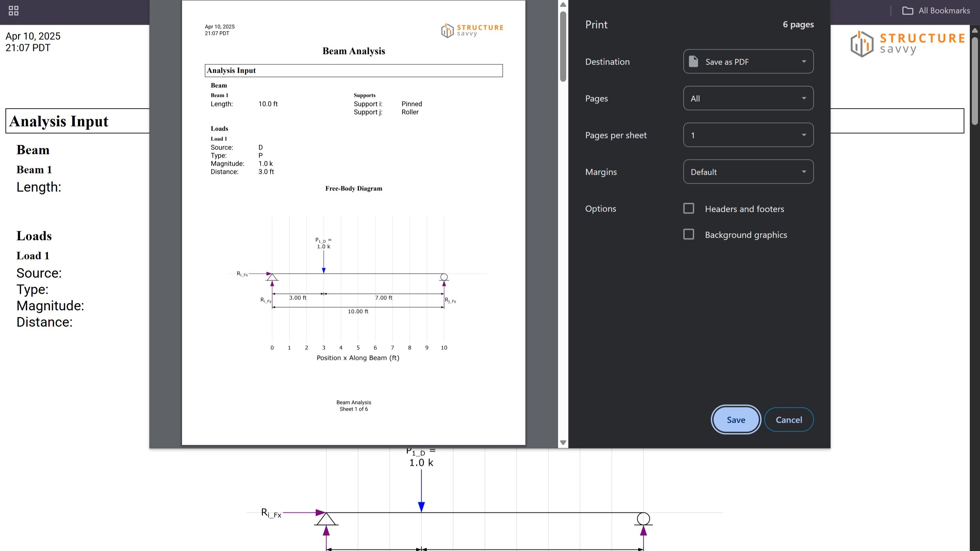Screen dimensions: 980x551
Task: Click the preview page 1 thumbnail
Action: tap(354, 222)
